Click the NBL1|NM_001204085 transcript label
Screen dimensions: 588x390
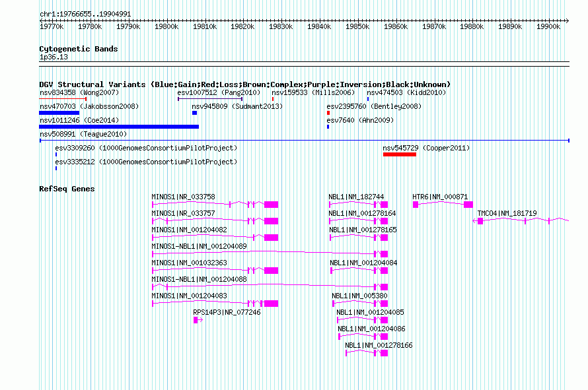click(370, 312)
